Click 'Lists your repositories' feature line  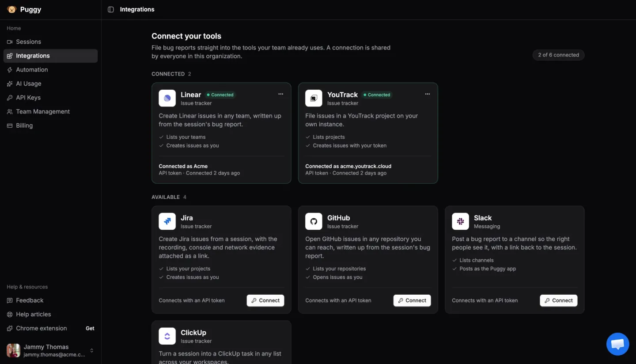point(339,269)
